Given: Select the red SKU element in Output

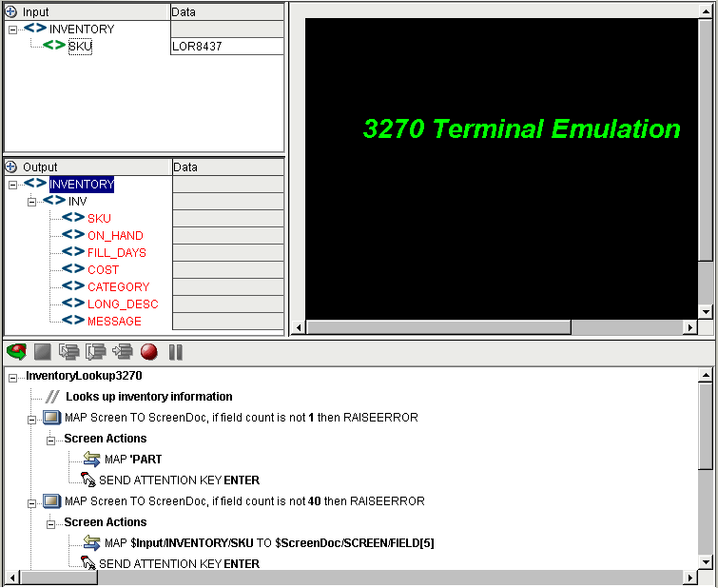Looking at the screenshot, I should [99, 219].
